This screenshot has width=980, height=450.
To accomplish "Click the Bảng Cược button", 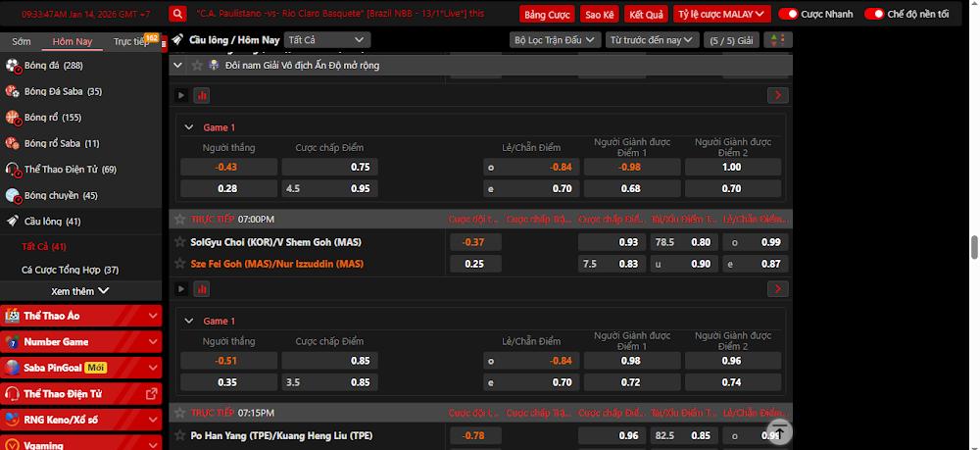I will [x=547, y=15].
